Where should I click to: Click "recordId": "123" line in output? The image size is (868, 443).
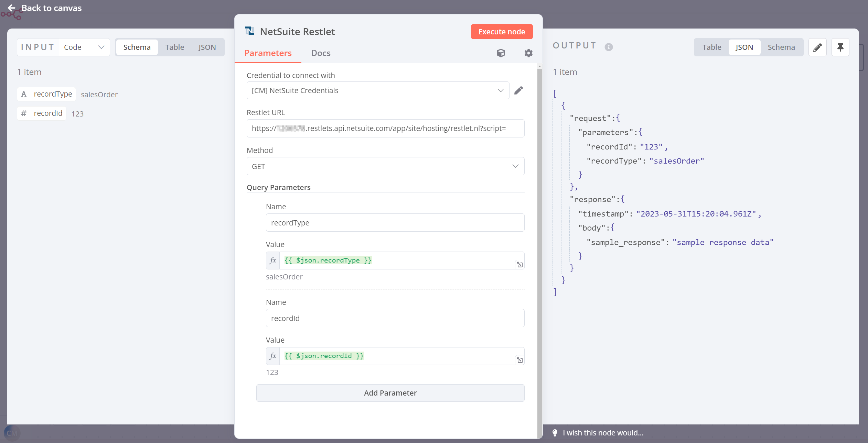[x=627, y=147]
